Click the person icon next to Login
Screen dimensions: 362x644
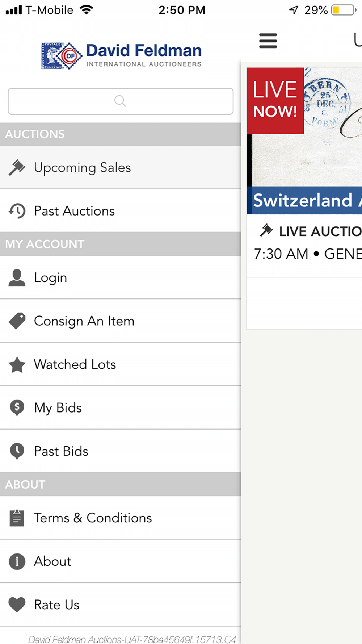[x=17, y=277]
